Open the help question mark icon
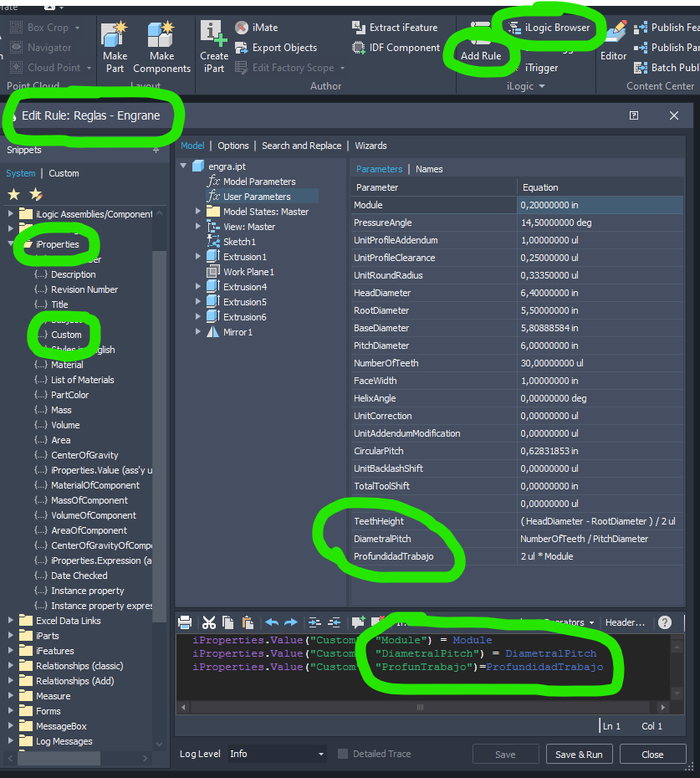The width and height of the screenshot is (700, 778). pos(665,622)
